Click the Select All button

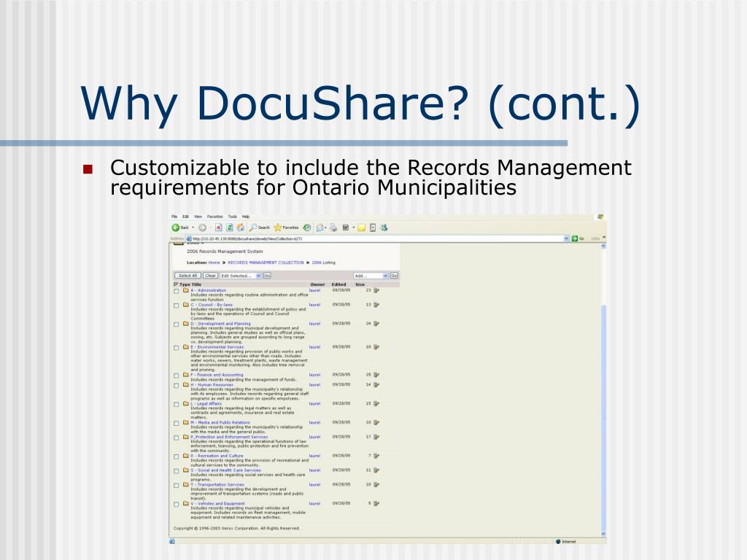pos(187,276)
